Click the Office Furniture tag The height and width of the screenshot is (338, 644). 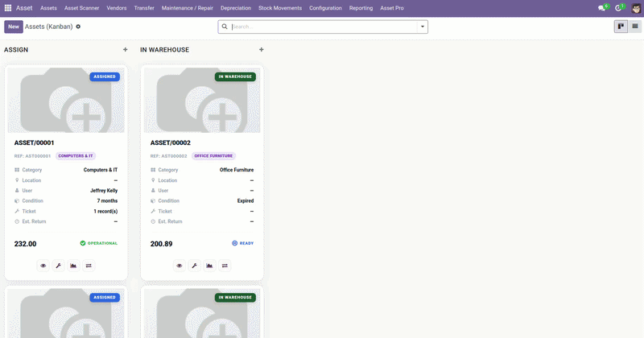coord(213,156)
